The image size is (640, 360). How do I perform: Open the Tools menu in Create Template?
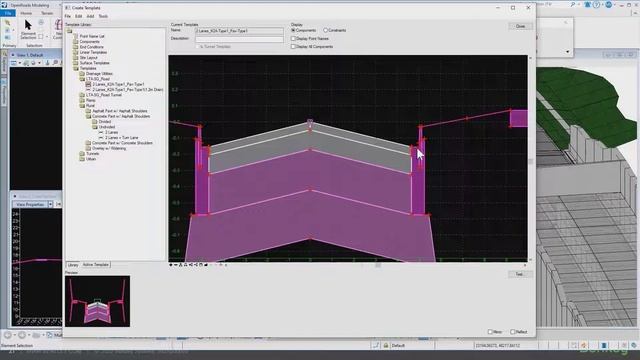(103, 16)
